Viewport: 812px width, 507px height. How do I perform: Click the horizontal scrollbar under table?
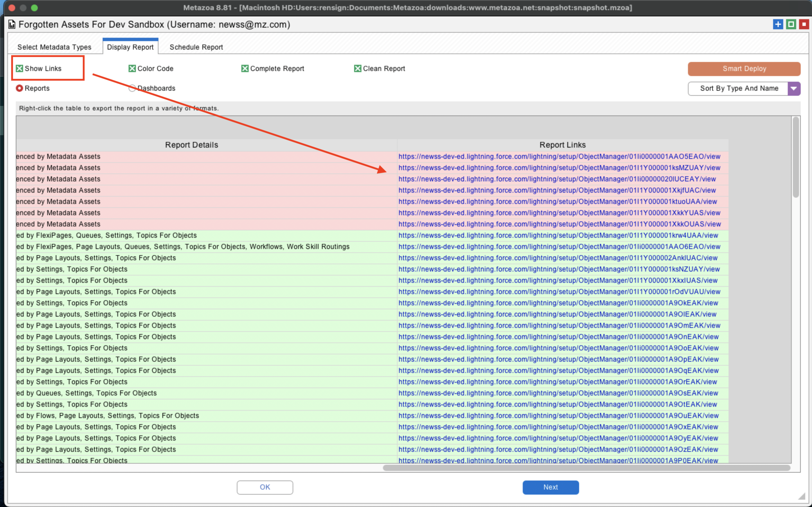click(x=586, y=468)
